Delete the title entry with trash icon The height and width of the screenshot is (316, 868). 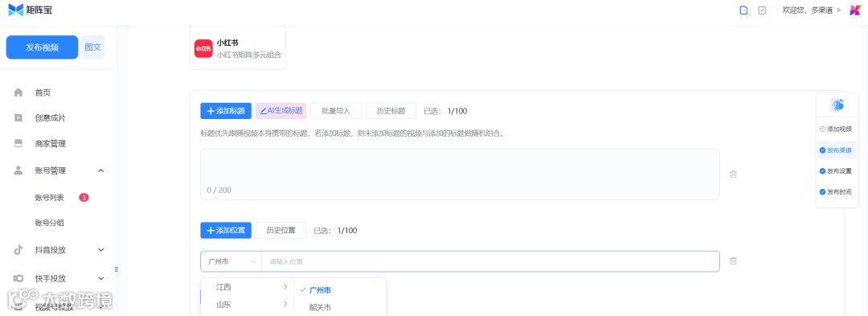[x=733, y=174]
